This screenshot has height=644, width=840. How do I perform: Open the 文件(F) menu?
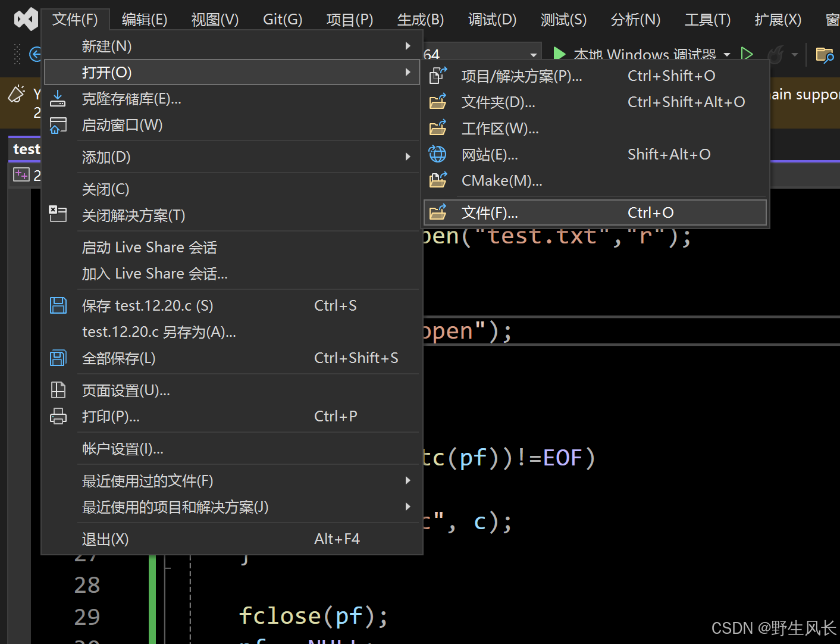(75, 20)
